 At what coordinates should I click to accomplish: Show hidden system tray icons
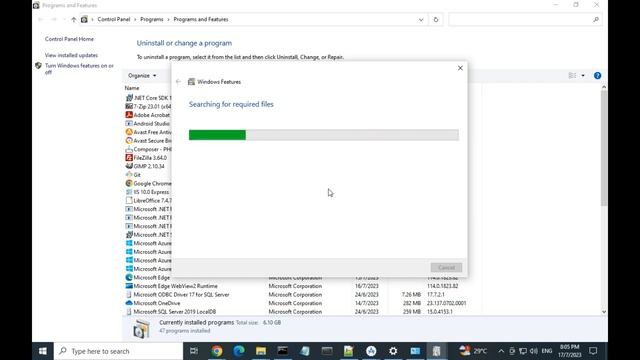501,351
